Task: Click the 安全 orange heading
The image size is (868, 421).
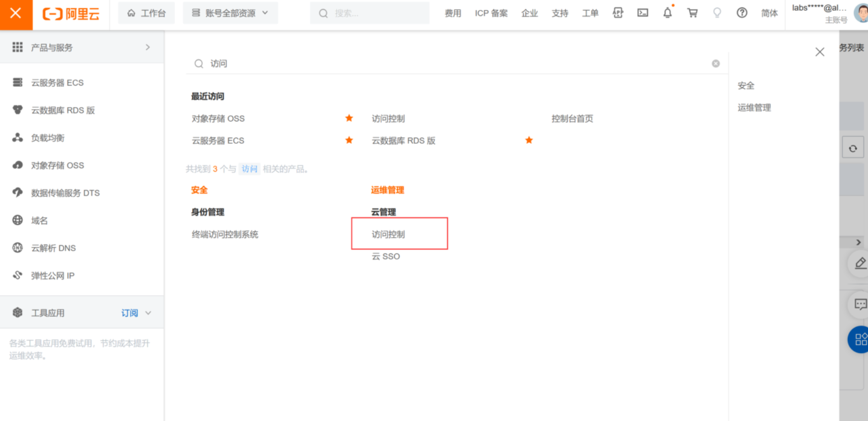Action: (199, 190)
